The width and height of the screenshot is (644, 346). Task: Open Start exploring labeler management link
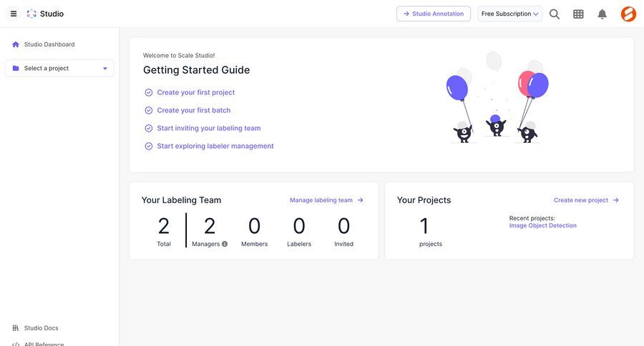point(215,146)
